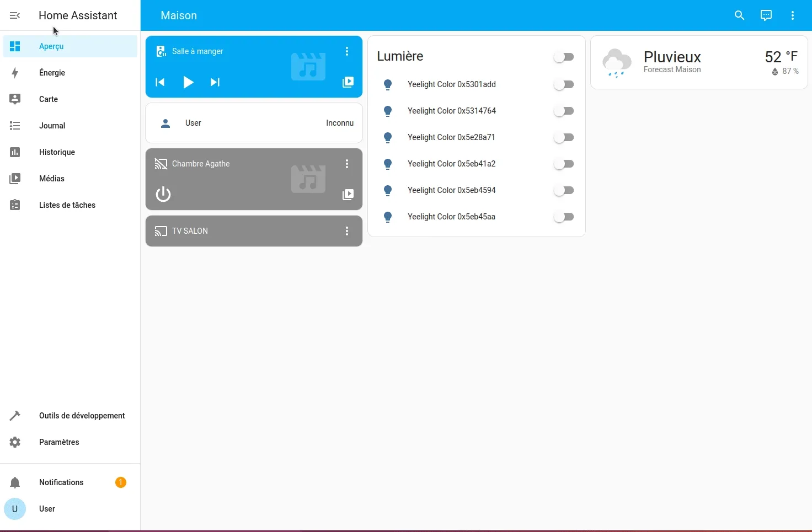Image resolution: width=812 pixels, height=532 pixels.
Task: Open the Carte section icon
Action: (15, 99)
